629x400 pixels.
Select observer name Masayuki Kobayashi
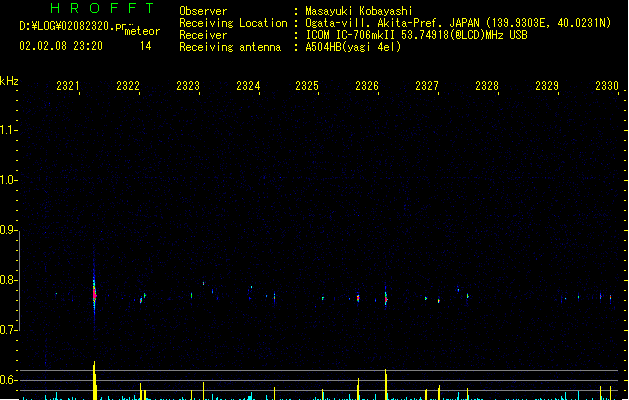(x=358, y=11)
